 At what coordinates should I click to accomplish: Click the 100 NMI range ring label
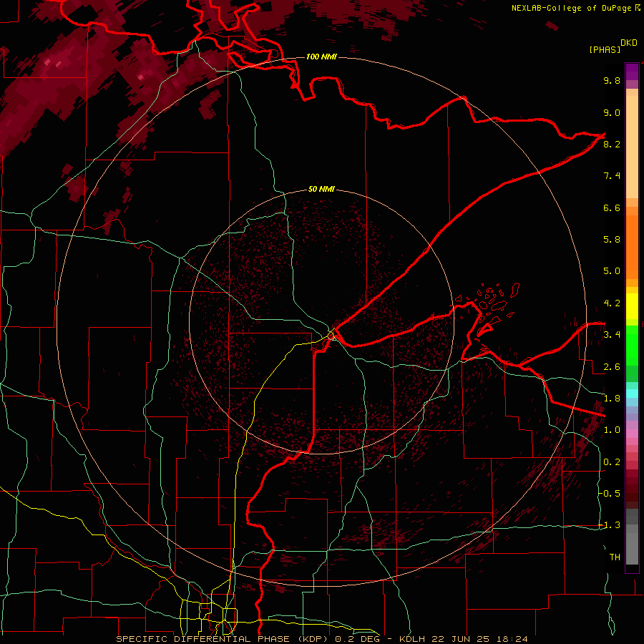[x=321, y=57]
